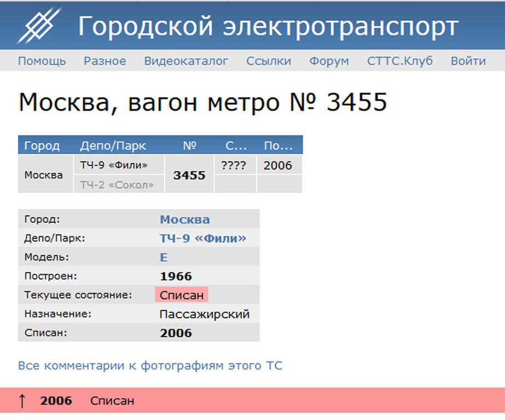Click the ???? date cell

click(x=235, y=165)
